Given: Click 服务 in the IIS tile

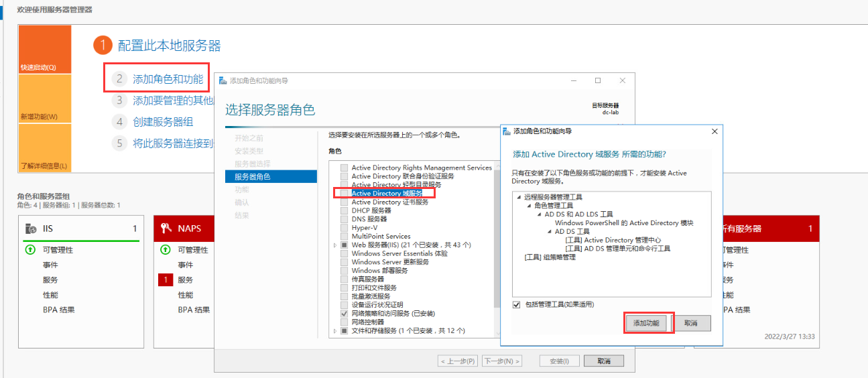Looking at the screenshot, I should tap(50, 280).
